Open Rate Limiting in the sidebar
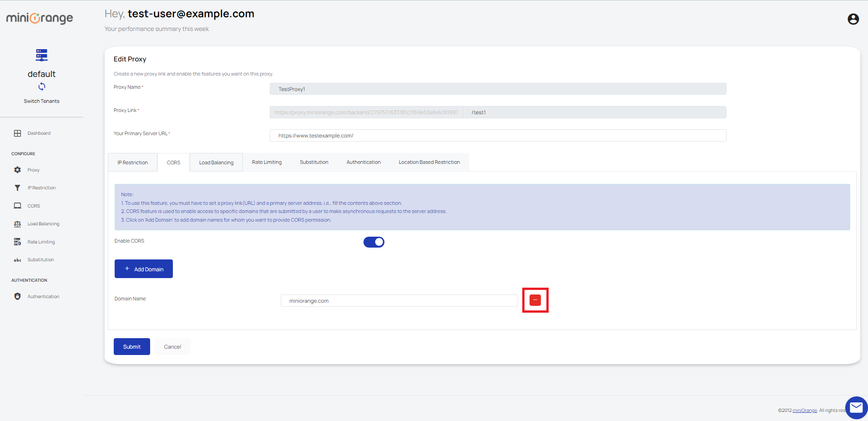Screen dimensions: 868x421 41,242
